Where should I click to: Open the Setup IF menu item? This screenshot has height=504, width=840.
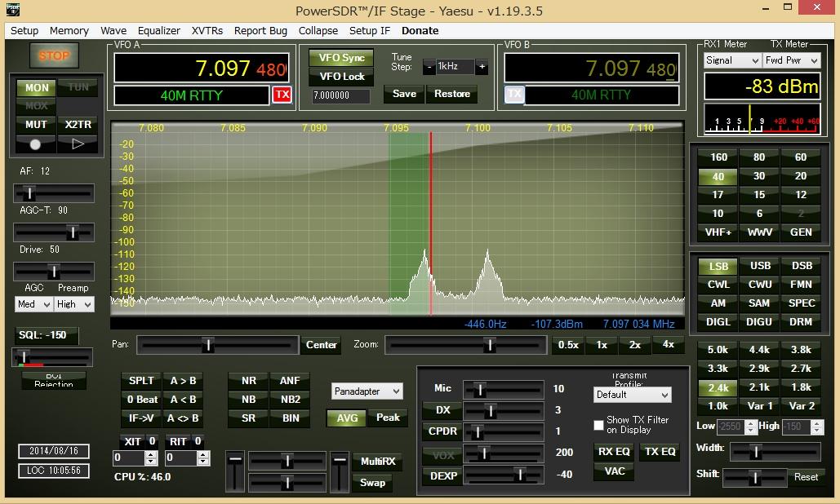(370, 31)
